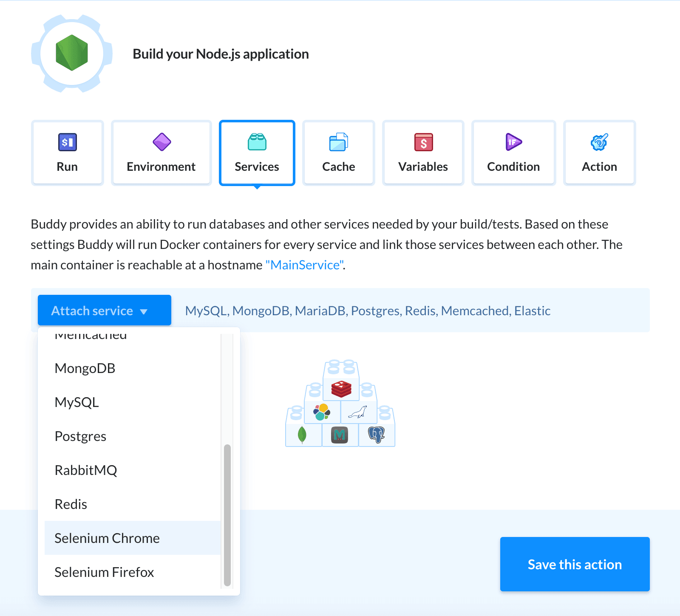This screenshot has width=680, height=616.
Task: Click the supported services list text
Action: point(368,311)
